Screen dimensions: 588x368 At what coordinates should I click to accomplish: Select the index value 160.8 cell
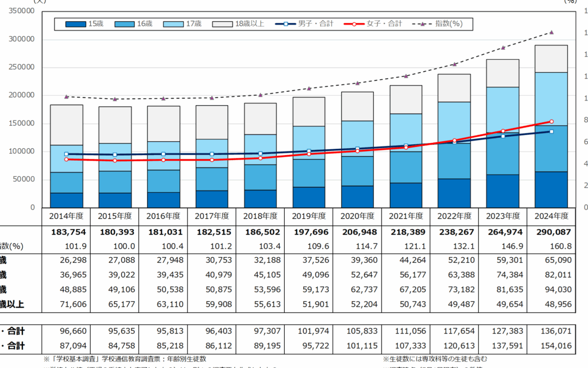click(551, 246)
